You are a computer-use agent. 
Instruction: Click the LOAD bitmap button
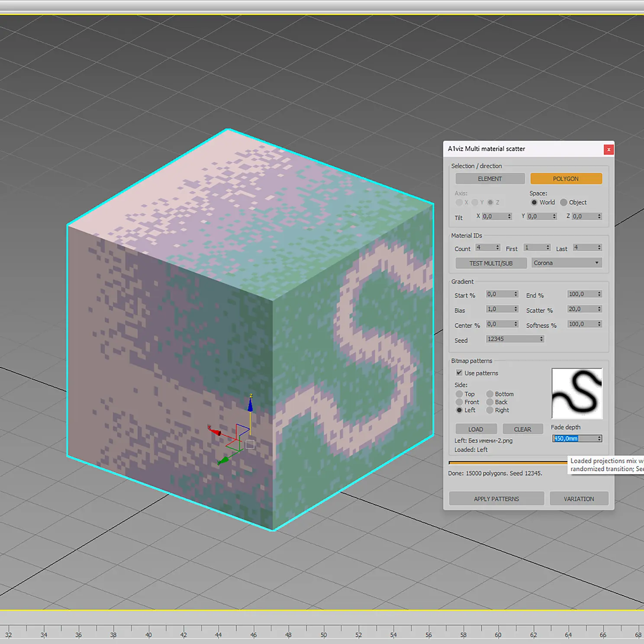[x=476, y=429]
